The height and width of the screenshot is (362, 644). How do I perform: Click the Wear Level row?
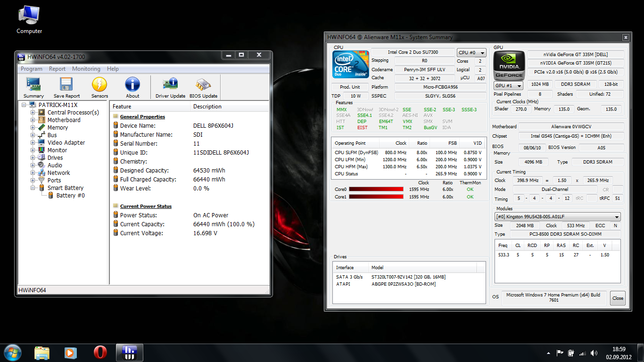[189, 189]
